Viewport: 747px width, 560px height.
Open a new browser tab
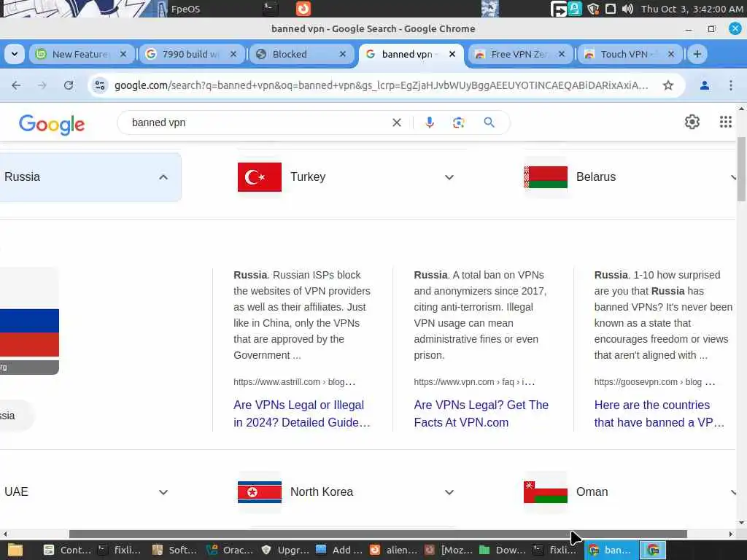pos(697,54)
